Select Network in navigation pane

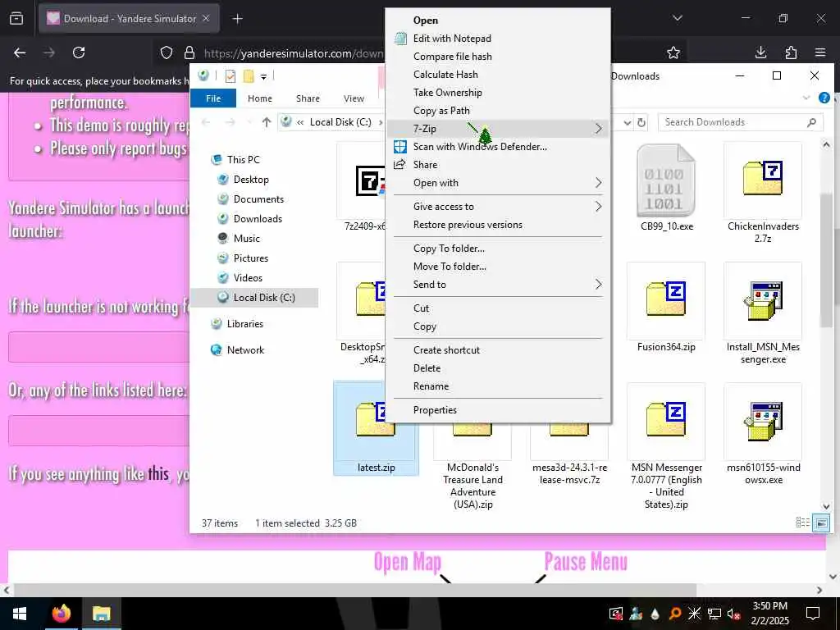coord(244,350)
